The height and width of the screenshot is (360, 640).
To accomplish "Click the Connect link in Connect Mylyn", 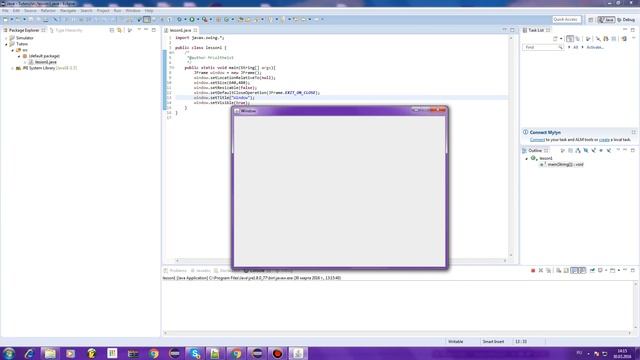I will point(537,140).
